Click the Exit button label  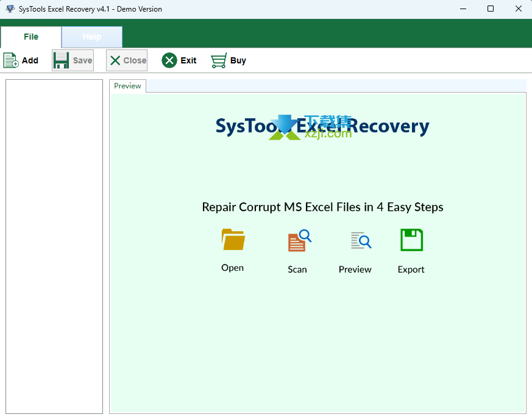(x=188, y=60)
